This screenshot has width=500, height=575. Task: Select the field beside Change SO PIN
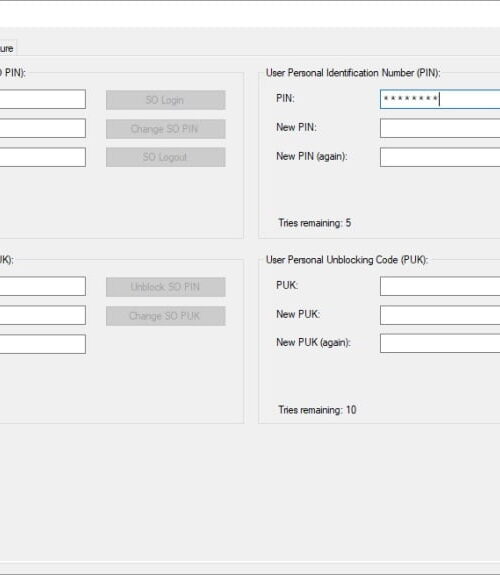click(43, 128)
